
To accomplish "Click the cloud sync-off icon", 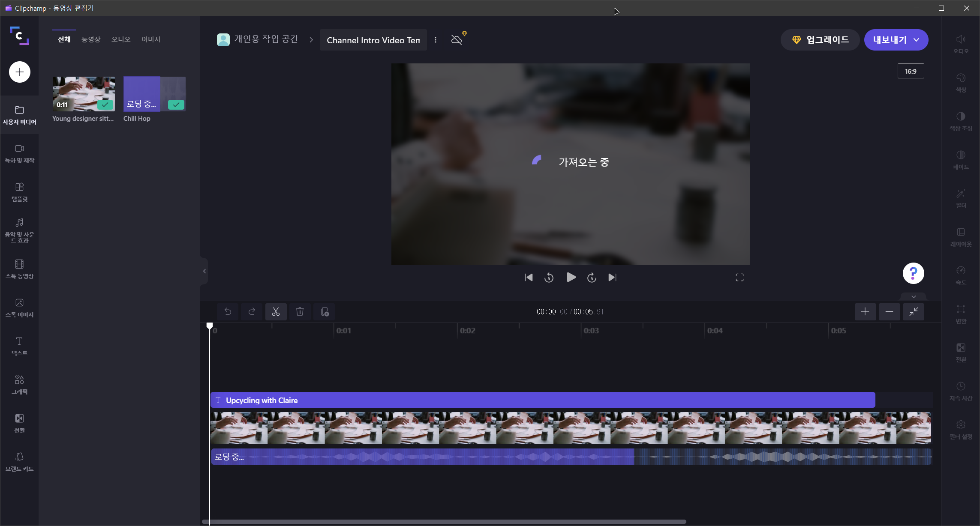I will click(457, 40).
